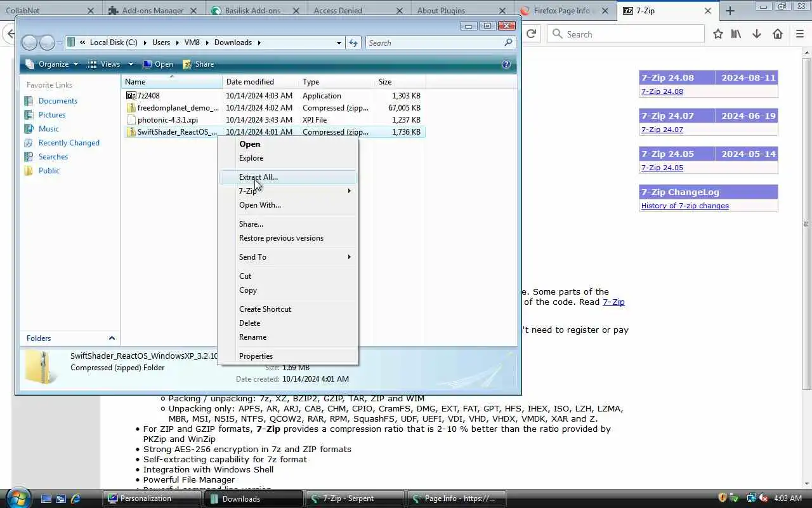Screen dimensions: 812x508
Task: Sort files by the Name column header
Action: coord(171,82)
